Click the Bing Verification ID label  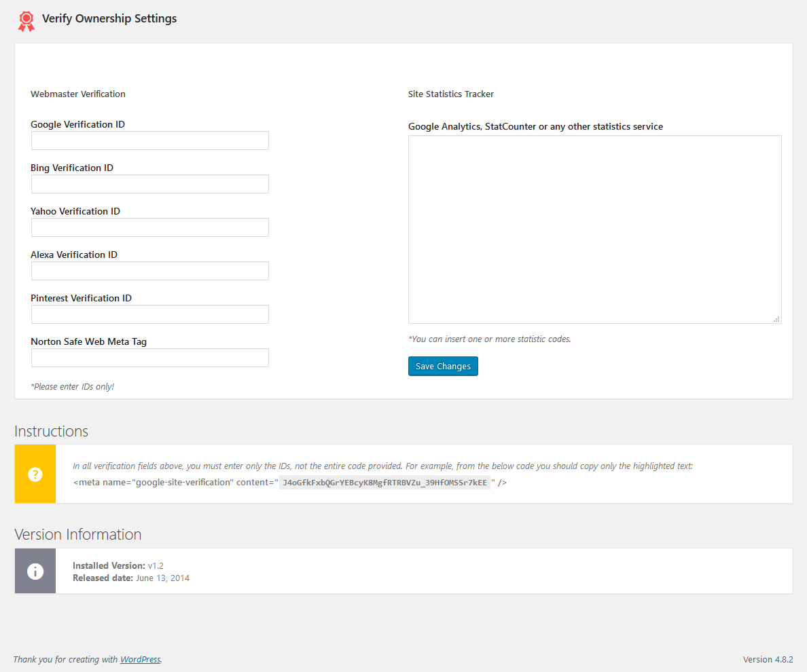(72, 168)
